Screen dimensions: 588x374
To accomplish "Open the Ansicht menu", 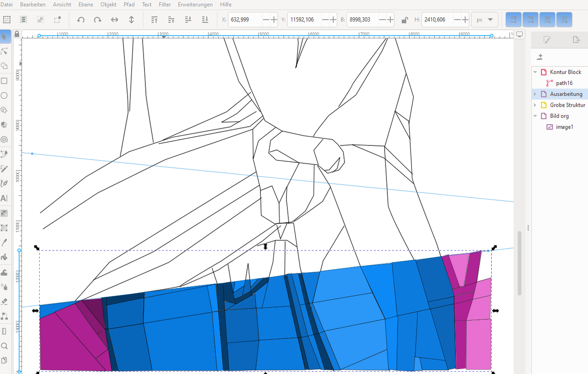I will [x=62, y=4].
